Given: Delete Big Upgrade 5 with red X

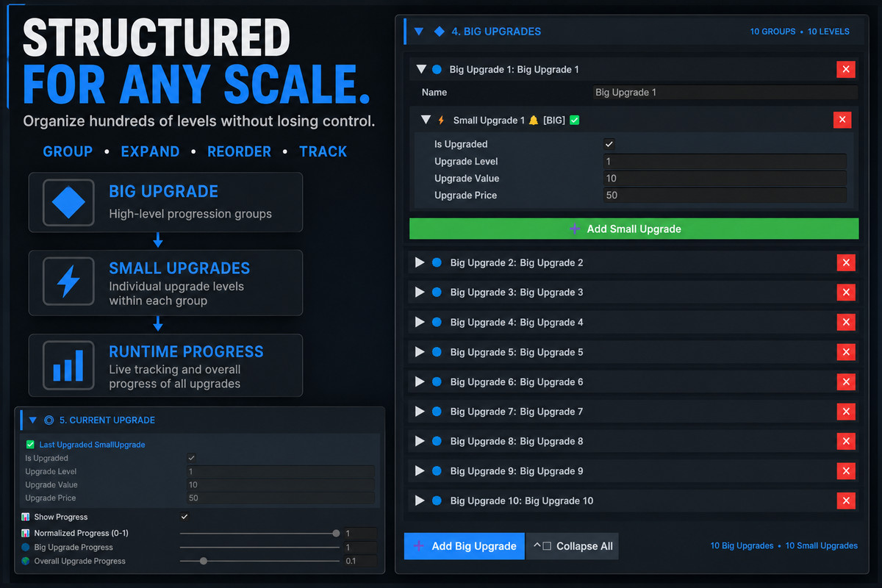Looking at the screenshot, I should click(846, 352).
